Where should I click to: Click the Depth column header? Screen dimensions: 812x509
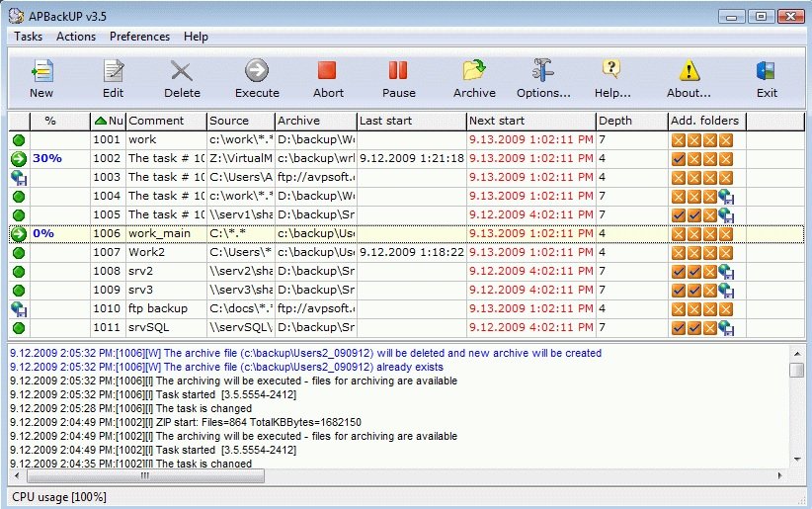(x=632, y=121)
